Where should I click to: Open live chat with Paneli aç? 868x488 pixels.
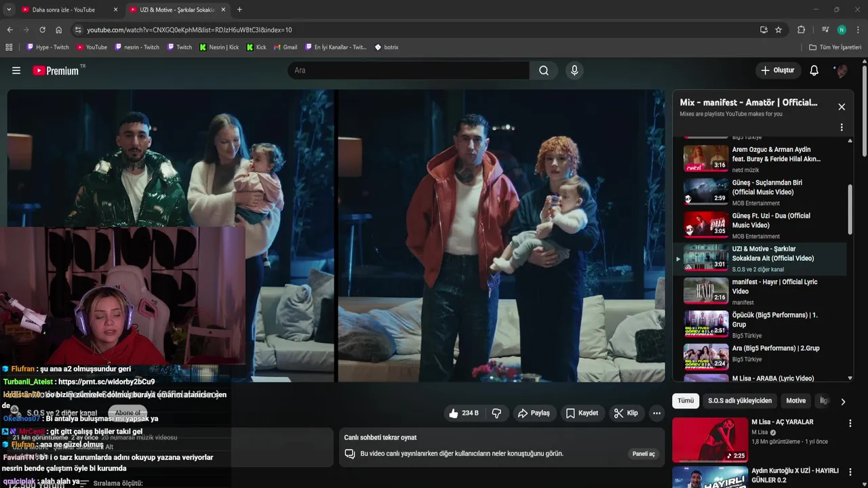[x=644, y=453]
